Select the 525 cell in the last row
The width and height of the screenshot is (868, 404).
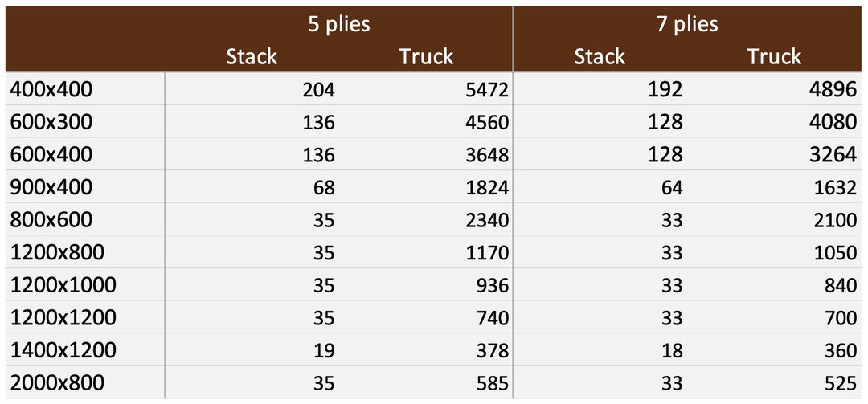tap(841, 383)
